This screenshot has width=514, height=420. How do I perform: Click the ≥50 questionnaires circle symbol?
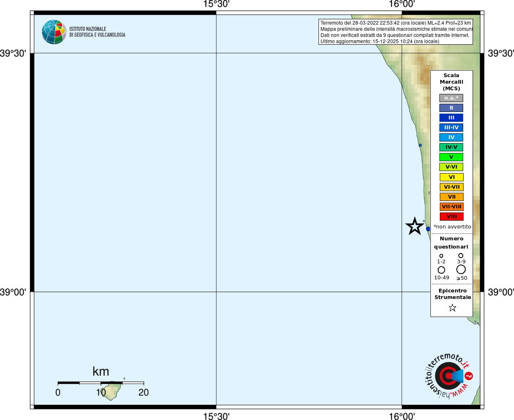click(x=461, y=269)
